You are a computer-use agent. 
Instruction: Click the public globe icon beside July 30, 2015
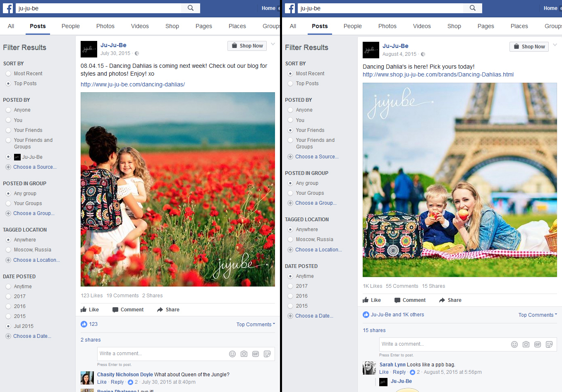click(x=137, y=53)
